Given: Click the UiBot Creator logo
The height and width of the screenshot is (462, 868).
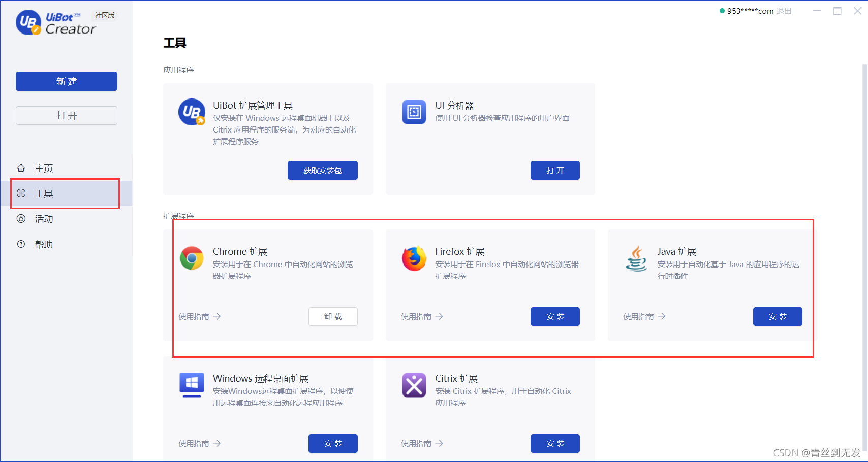Looking at the screenshot, I should [x=55, y=23].
